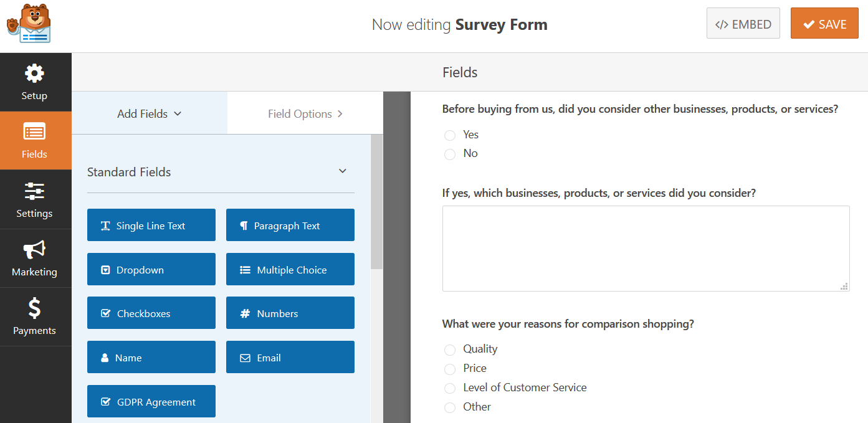Choose the "Level of Customer Service" option
The width and height of the screenshot is (868, 423).
[450, 388]
